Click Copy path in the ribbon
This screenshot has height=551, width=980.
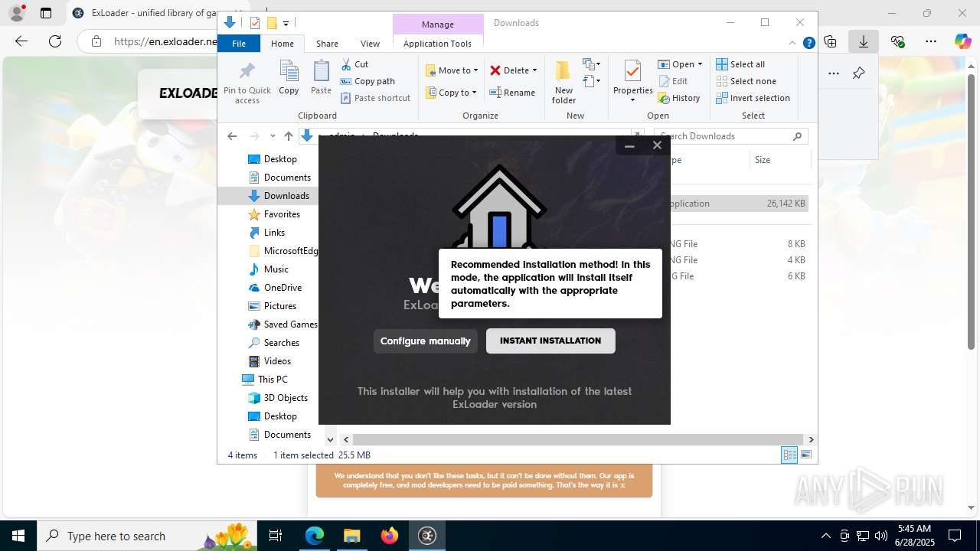[367, 81]
